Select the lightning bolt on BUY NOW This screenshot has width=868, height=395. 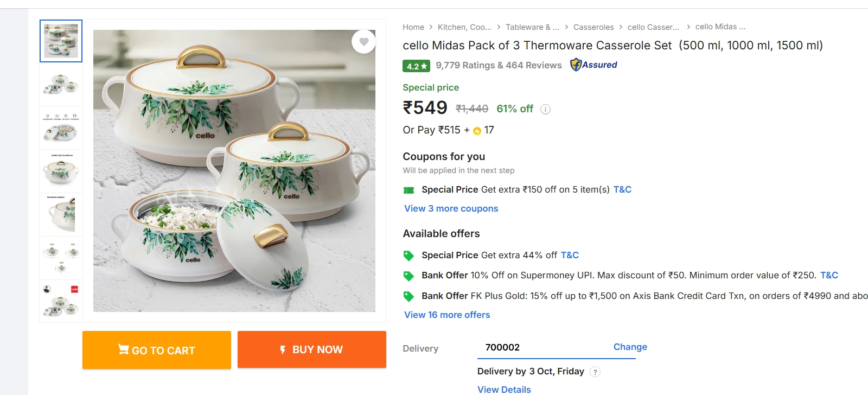point(283,349)
